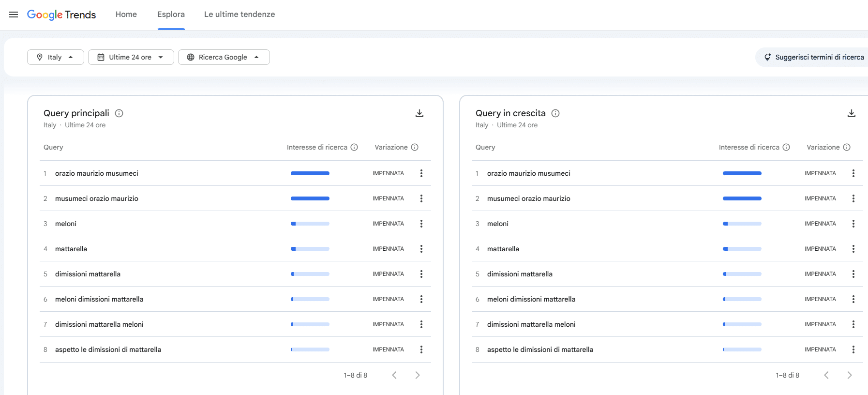Open the Le ultime tendenze tab

(239, 15)
